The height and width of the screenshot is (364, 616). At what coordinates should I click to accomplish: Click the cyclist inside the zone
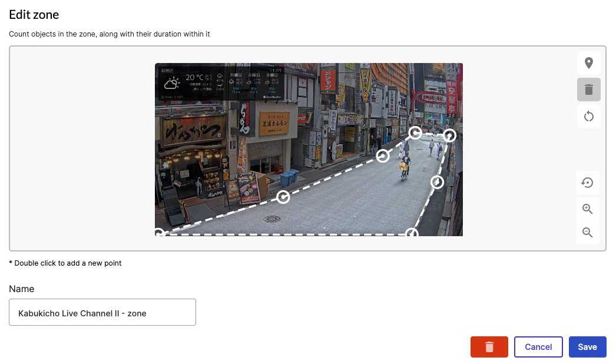[x=404, y=167]
